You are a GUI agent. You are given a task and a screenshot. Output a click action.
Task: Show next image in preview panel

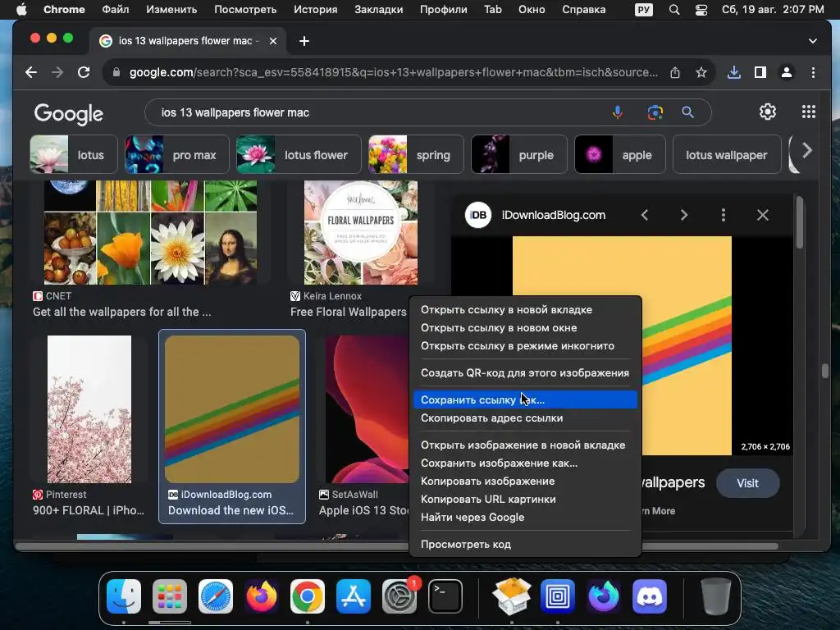click(x=684, y=216)
